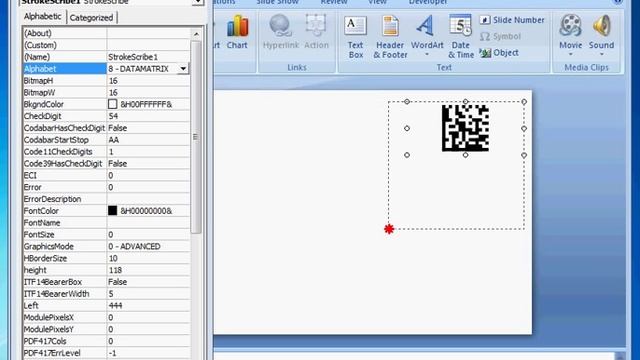
Task: Click the Hyperlink icon in Links group
Action: [281, 32]
